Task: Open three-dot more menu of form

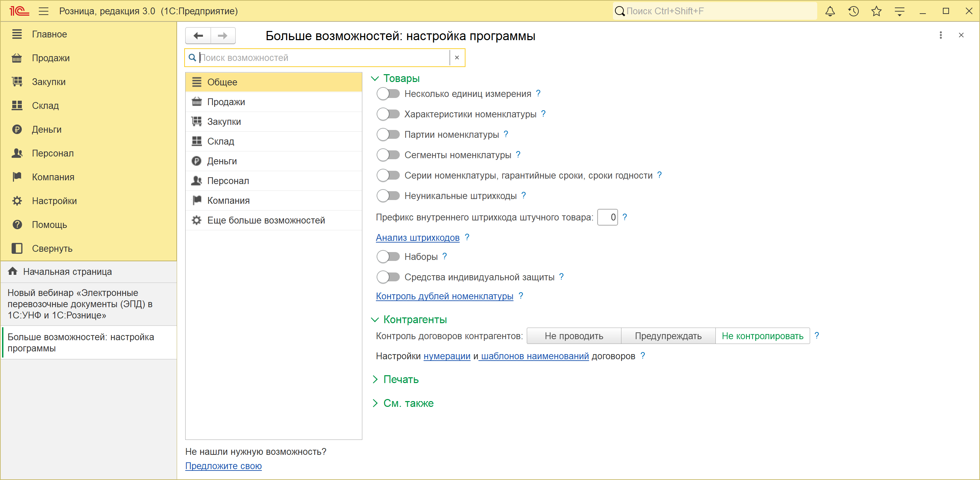Action: pos(941,35)
